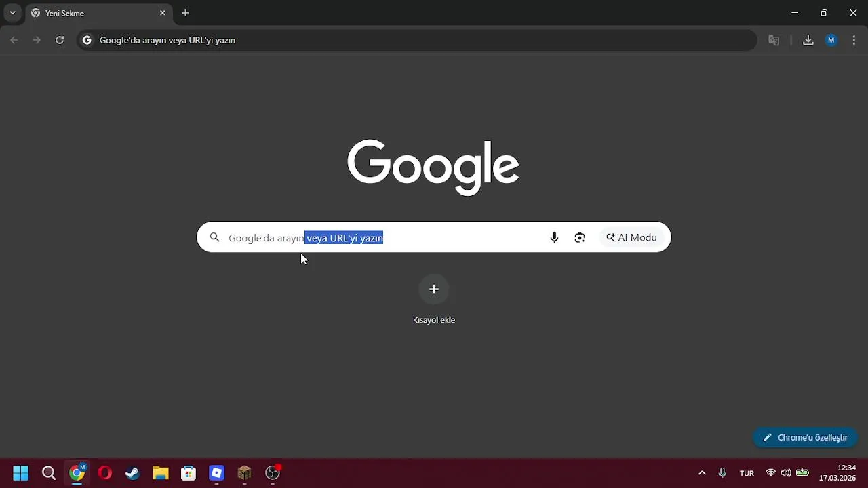Screen dimensions: 868x488
Task: Open the Wi-Fi network icon
Action: click(x=770, y=473)
